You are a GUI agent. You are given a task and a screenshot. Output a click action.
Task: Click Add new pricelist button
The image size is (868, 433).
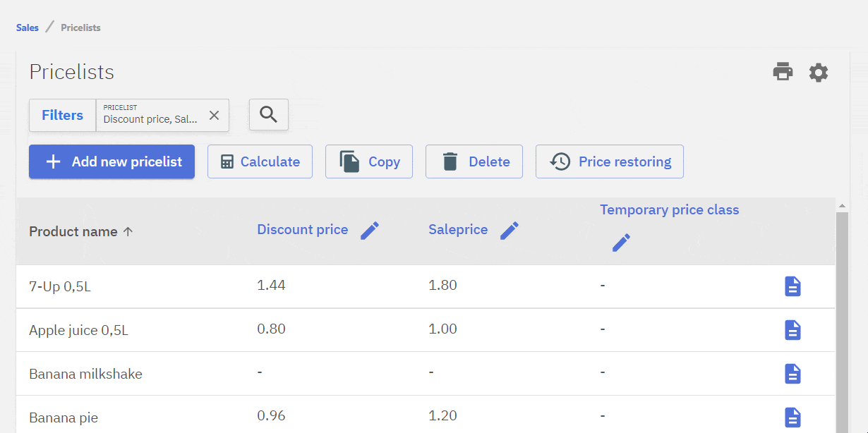click(111, 161)
